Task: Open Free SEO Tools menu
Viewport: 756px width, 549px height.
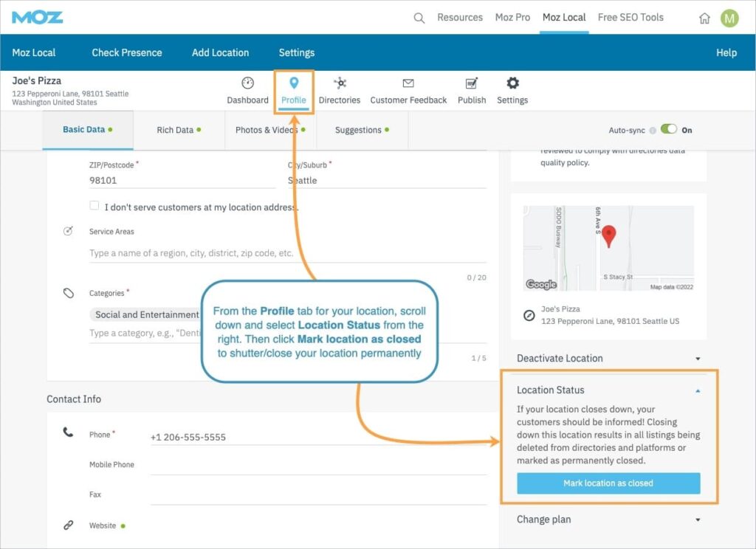Action: [630, 18]
